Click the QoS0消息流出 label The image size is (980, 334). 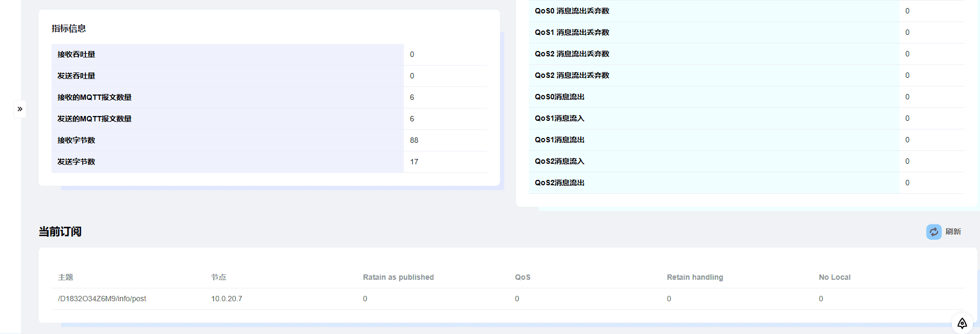[560, 97]
